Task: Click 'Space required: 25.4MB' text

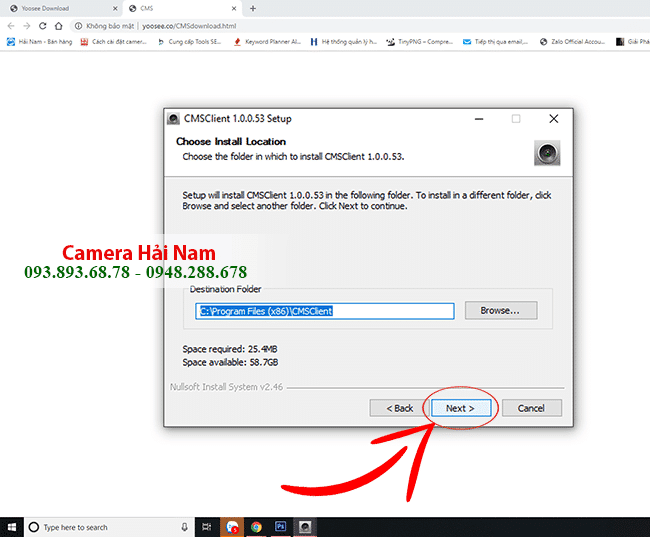Action: [x=230, y=349]
